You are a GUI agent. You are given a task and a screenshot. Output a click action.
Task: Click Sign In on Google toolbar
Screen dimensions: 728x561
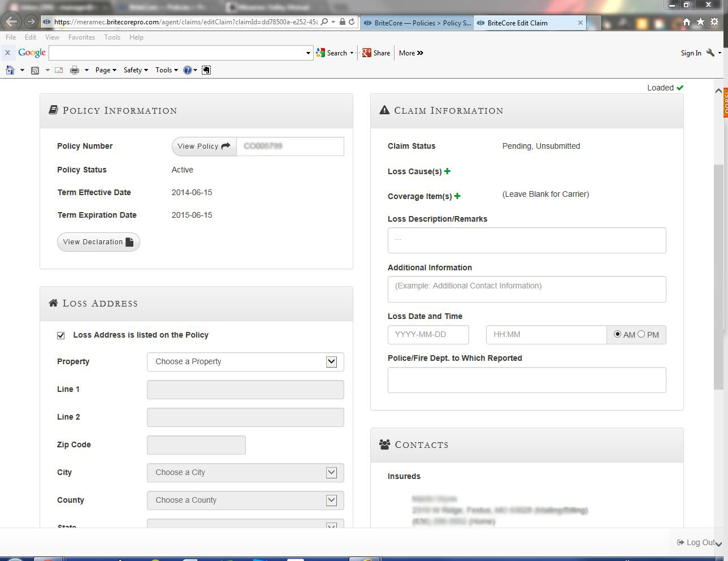pos(691,53)
